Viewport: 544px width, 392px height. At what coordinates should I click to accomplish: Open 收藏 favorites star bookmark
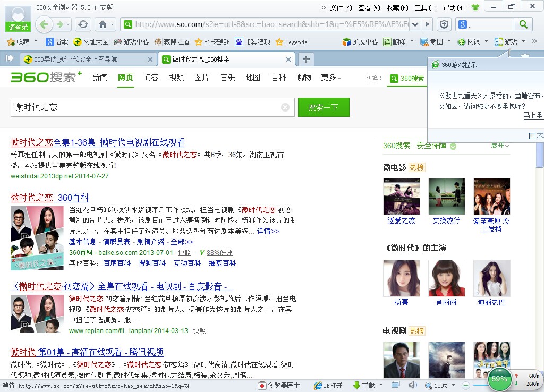(19, 42)
